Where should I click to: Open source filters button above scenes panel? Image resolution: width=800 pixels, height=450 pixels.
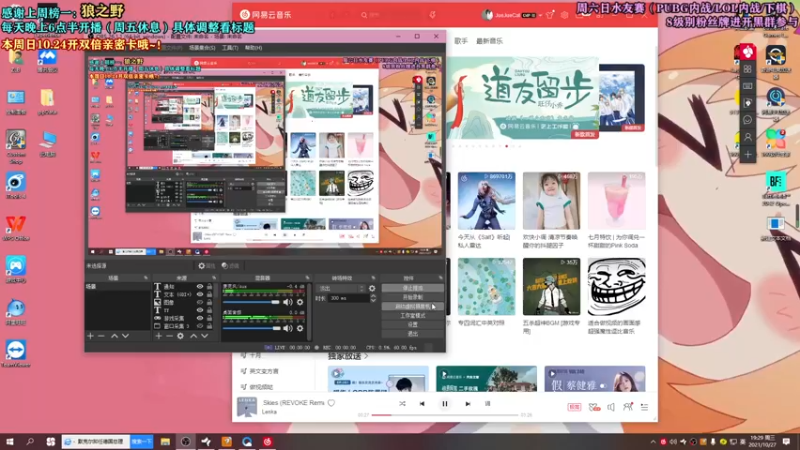(x=230, y=266)
